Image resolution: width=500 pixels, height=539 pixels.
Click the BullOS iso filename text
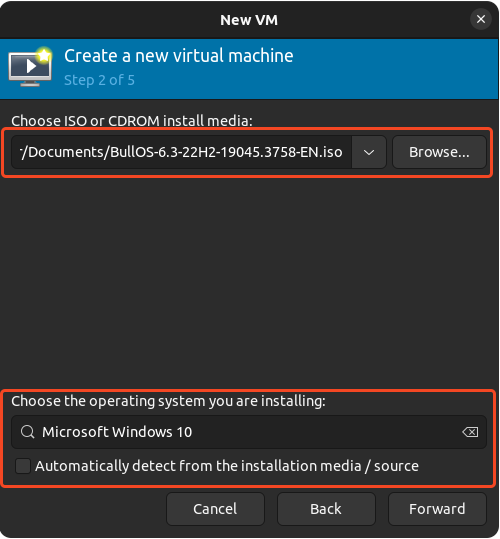pos(226,152)
